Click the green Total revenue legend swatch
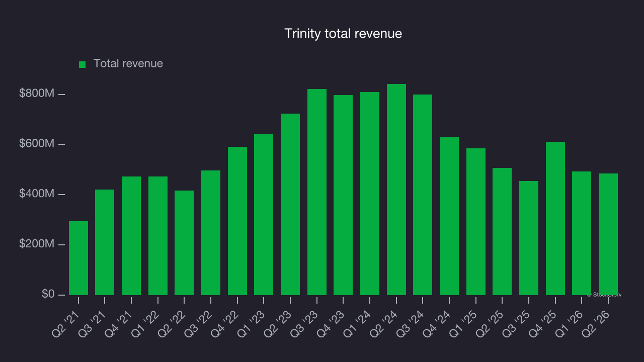Screen dimensions: 644x362 pos(83,64)
